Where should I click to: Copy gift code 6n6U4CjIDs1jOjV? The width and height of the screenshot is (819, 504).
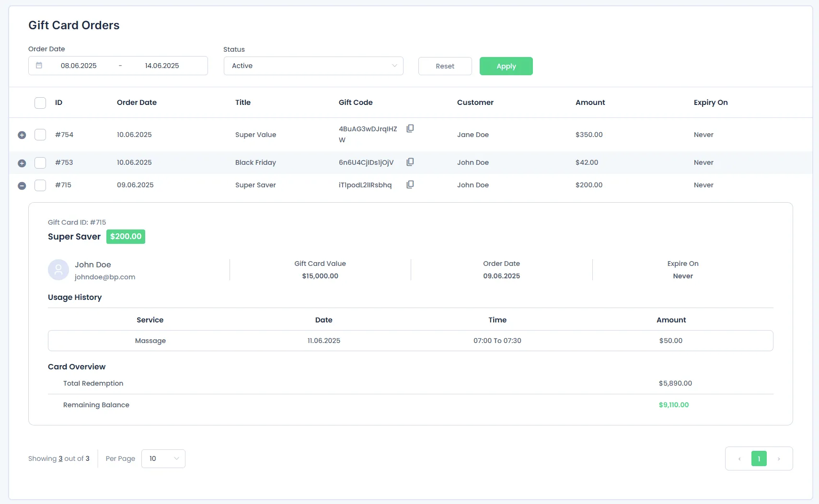(x=410, y=162)
